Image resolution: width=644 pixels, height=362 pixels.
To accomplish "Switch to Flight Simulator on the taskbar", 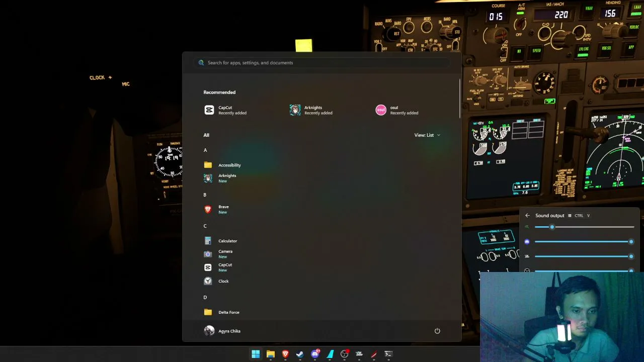I will coord(359,354).
